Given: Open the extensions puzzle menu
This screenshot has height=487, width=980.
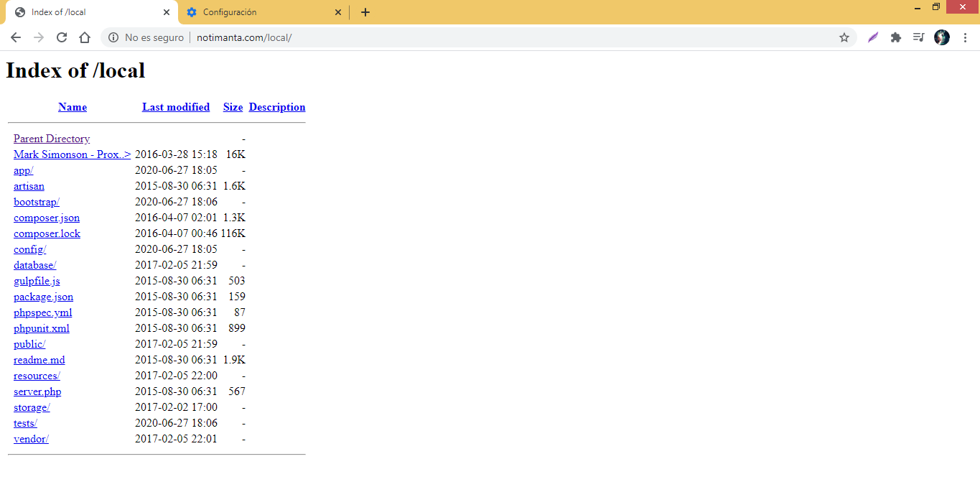Looking at the screenshot, I should (896, 37).
